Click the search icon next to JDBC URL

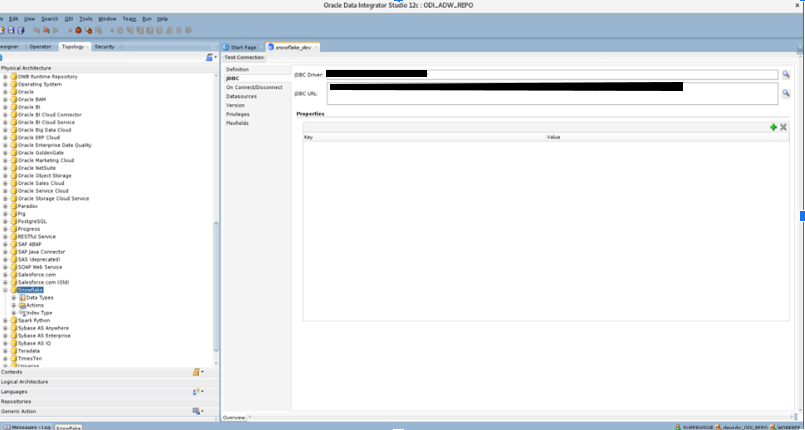coord(785,93)
